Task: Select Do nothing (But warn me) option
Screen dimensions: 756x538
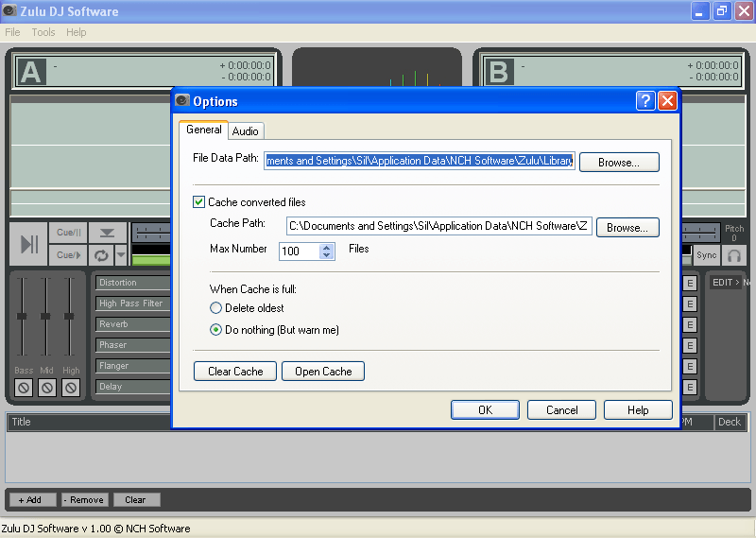Action: [215, 330]
